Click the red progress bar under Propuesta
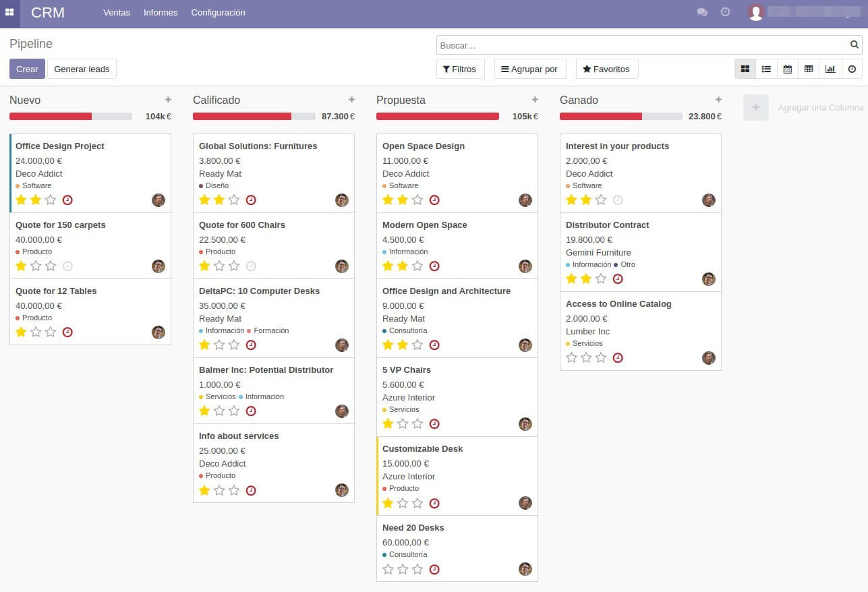The width and height of the screenshot is (868, 592). pyautogui.click(x=437, y=116)
